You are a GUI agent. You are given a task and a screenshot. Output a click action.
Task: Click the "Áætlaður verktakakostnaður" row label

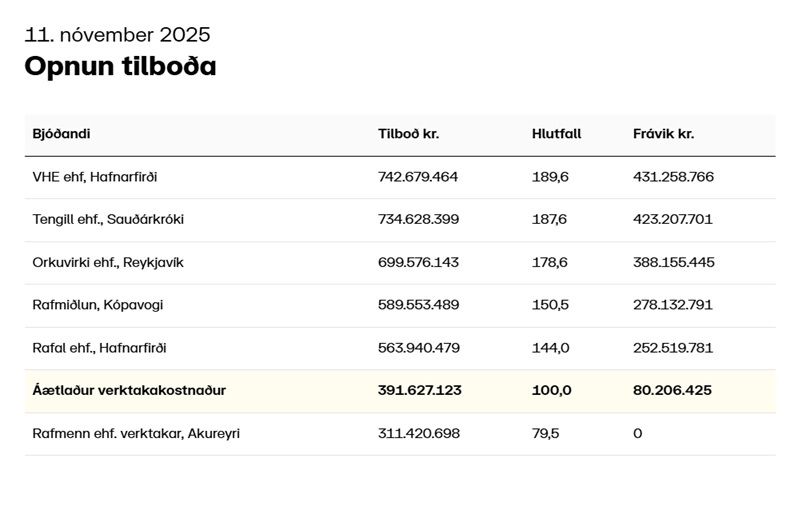click(x=129, y=391)
